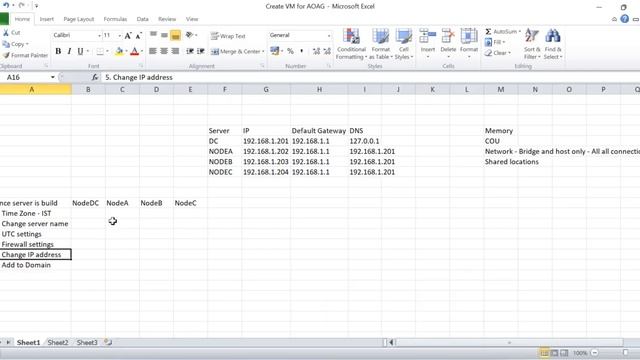Open the font name Calibri dropdown

(99, 36)
